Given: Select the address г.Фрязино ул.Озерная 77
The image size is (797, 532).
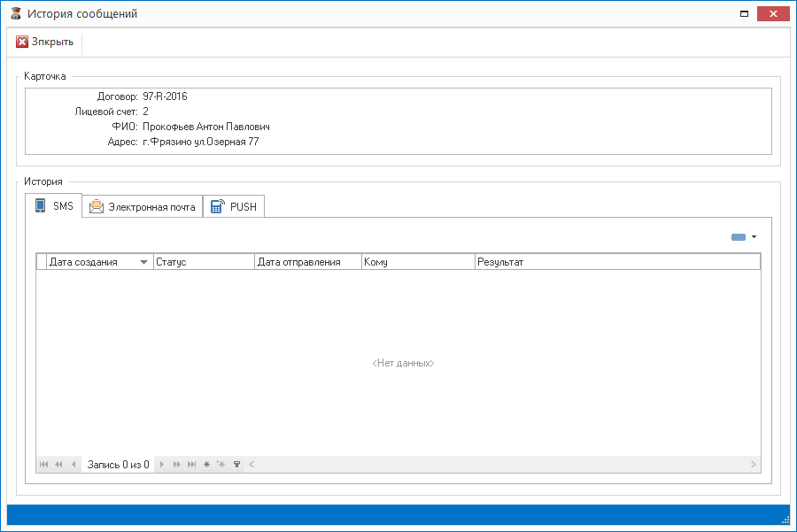Looking at the screenshot, I should coord(201,142).
